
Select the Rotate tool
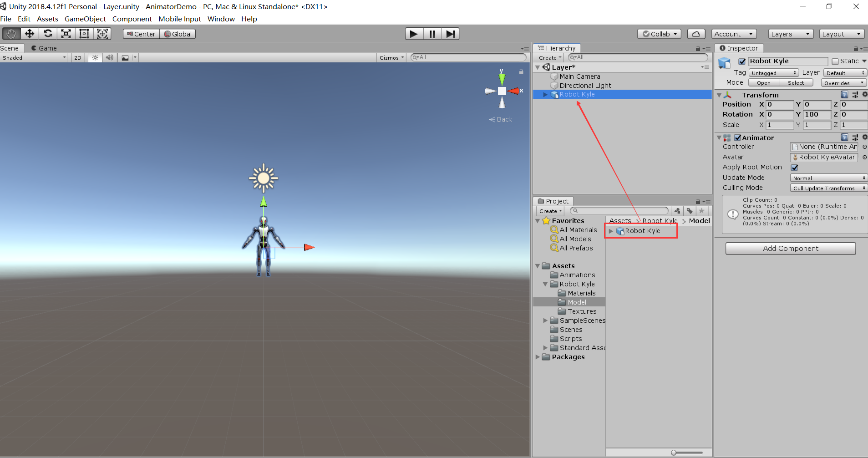pos(48,33)
